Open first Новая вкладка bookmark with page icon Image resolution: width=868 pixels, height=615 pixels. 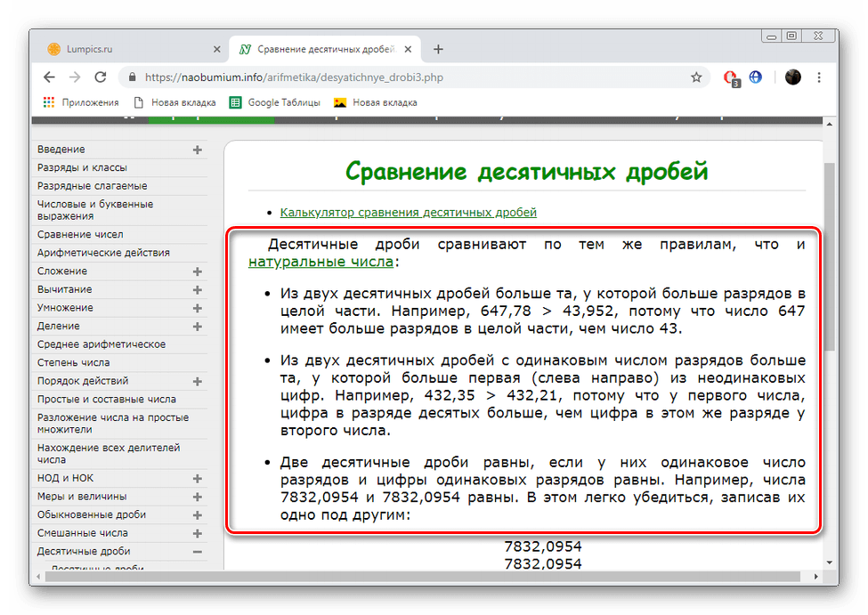coord(174,102)
